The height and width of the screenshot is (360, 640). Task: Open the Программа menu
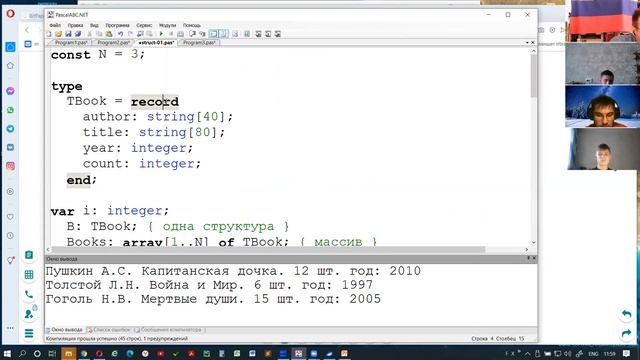[x=118, y=25]
